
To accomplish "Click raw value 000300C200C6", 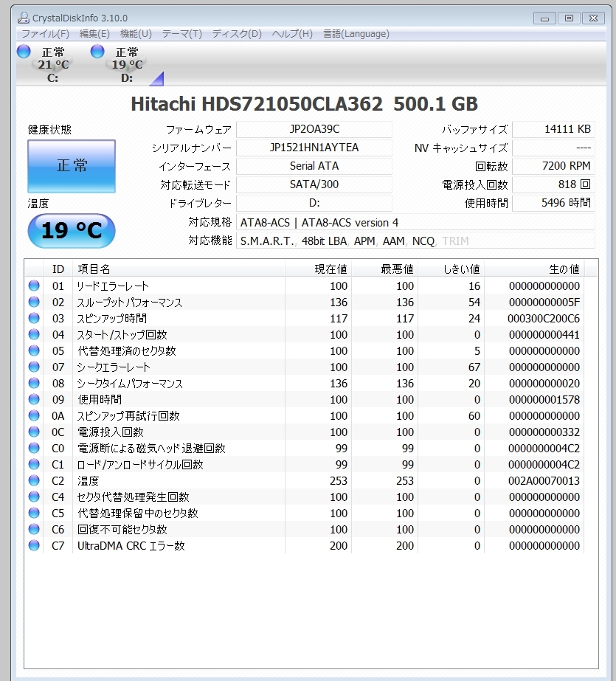I will click(x=544, y=318).
